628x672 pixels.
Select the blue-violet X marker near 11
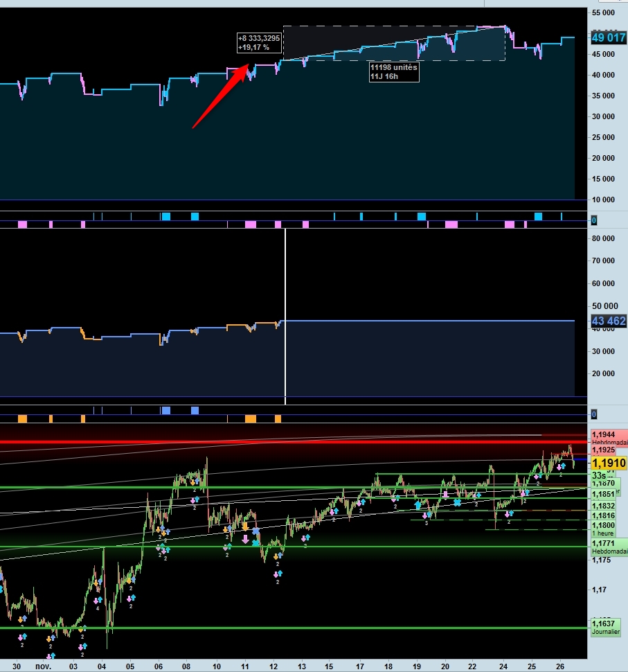click(255, 531)
